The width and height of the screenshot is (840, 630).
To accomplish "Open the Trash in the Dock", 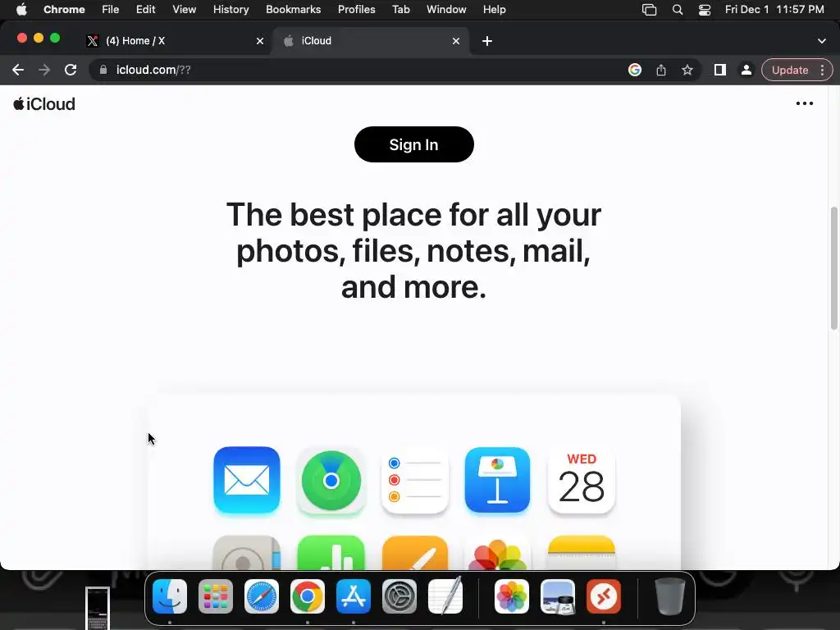I will [x=669, y=596].
